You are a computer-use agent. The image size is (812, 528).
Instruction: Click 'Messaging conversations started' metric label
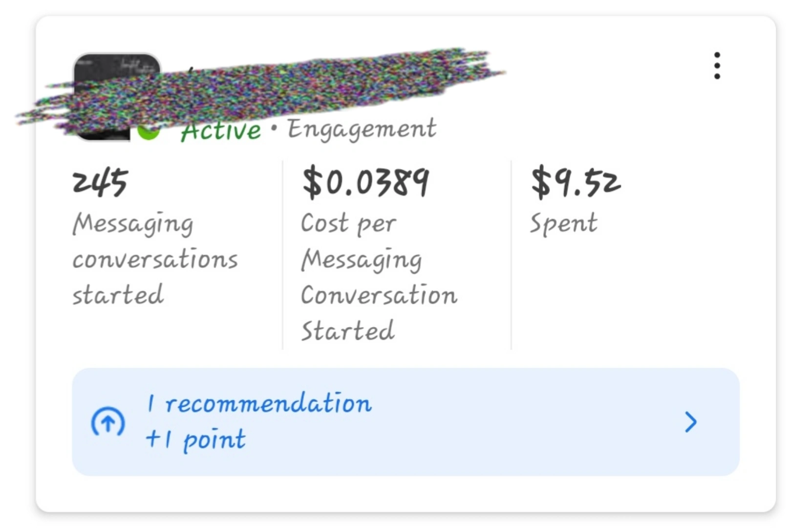point(155,259)
